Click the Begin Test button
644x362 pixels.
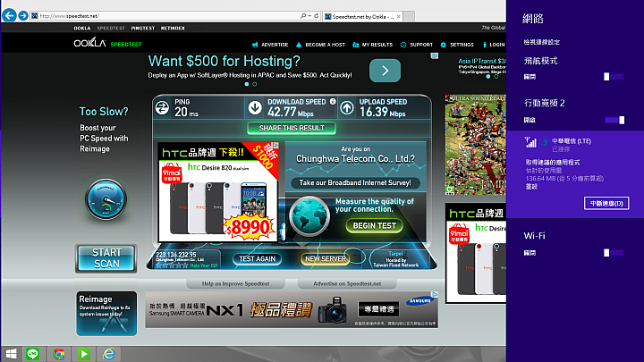click(x=374, y=226)
